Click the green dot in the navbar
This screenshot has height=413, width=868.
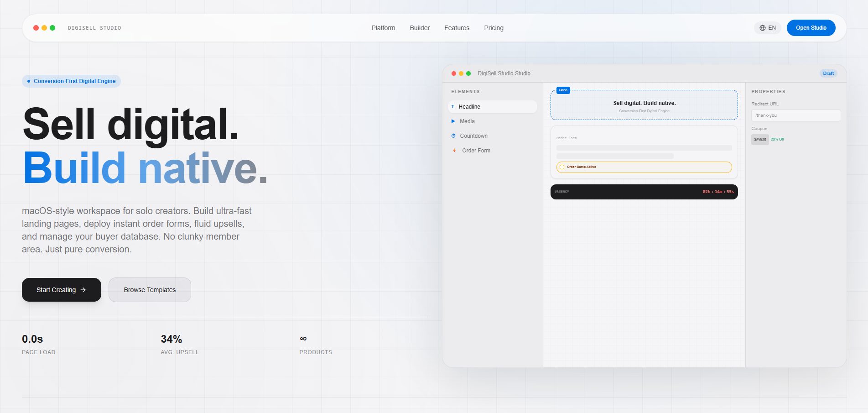tap(52, 28)
